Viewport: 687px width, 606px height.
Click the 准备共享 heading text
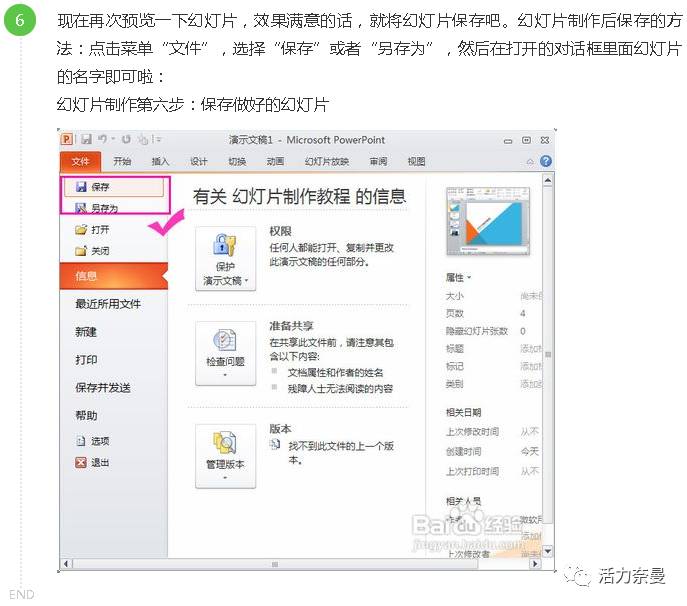coord(291,326)
